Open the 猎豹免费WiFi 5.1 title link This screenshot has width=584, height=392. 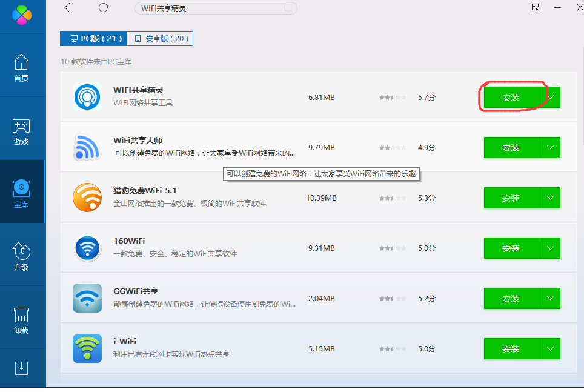(145, 191)
